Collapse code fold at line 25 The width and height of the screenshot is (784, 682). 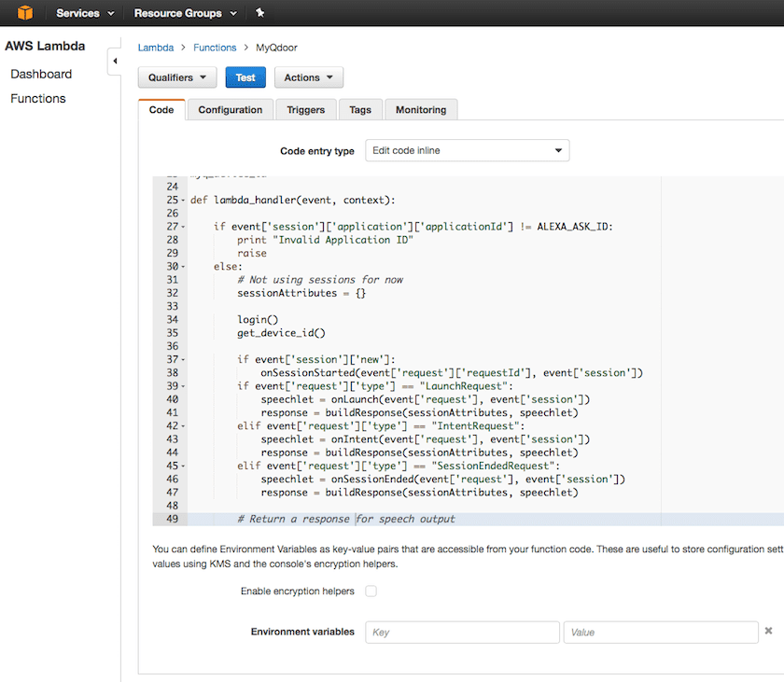(x=183, y=201)
